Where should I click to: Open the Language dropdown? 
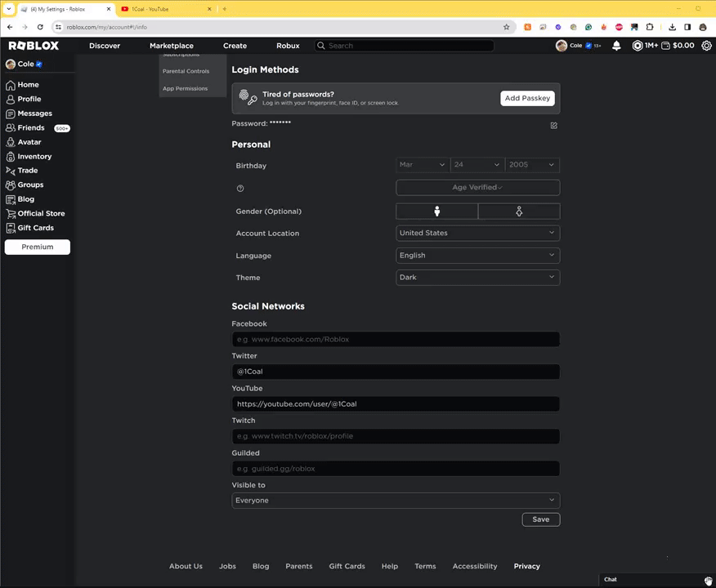coord(477,256)
